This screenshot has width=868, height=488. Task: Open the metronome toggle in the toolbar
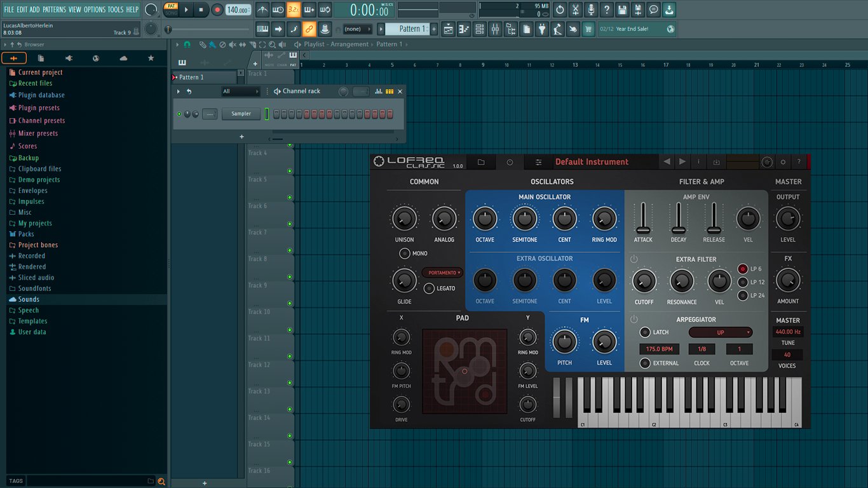pos(262,10)
